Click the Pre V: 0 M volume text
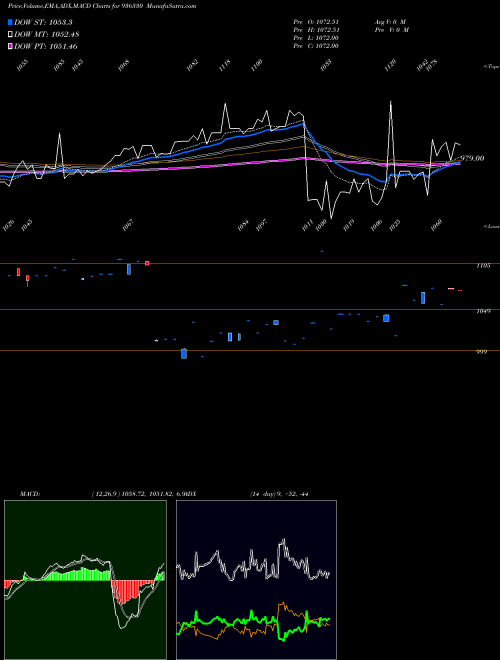The width and height of the screenshot is (500, 660). [x=392, y=30]
